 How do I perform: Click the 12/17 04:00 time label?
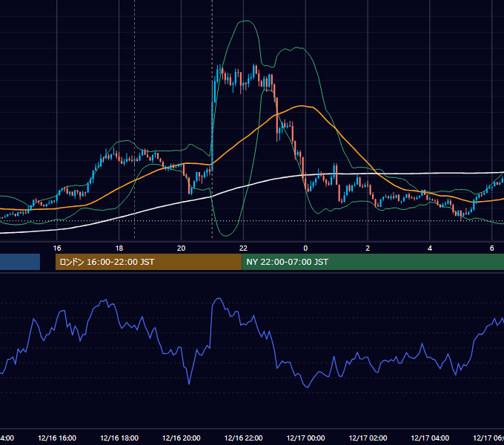point(430,438)
